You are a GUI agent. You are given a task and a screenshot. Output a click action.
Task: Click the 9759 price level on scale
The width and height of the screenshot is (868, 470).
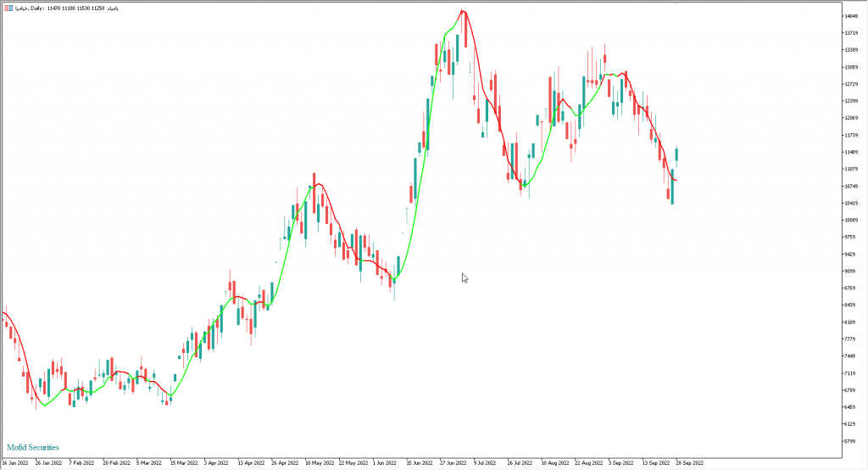coord(851,238)
